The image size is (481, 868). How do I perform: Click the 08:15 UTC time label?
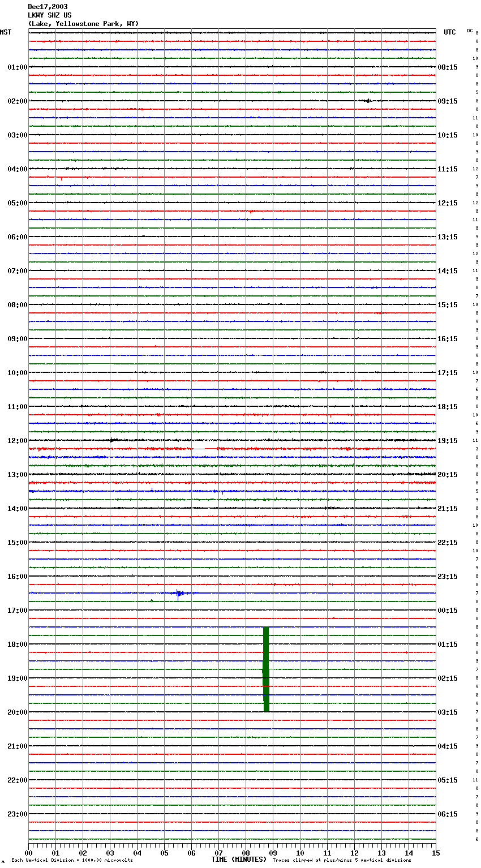point(448,67)
